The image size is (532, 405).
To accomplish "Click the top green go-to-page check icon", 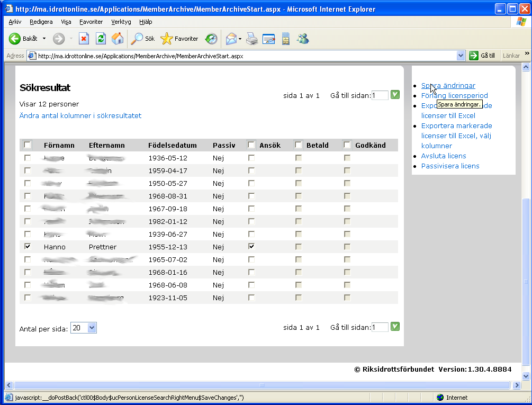I will [395, 95].
